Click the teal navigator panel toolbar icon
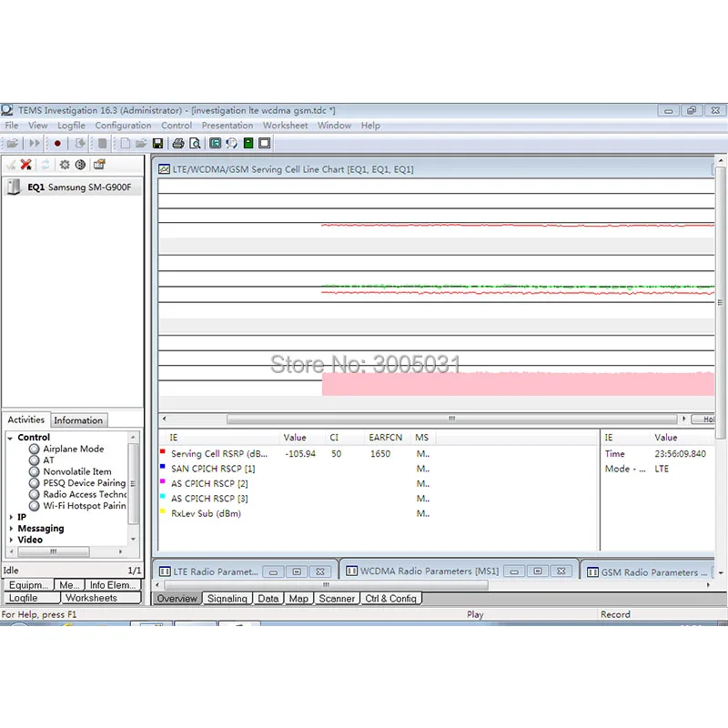The image size is (728, 728). [215, 144]
